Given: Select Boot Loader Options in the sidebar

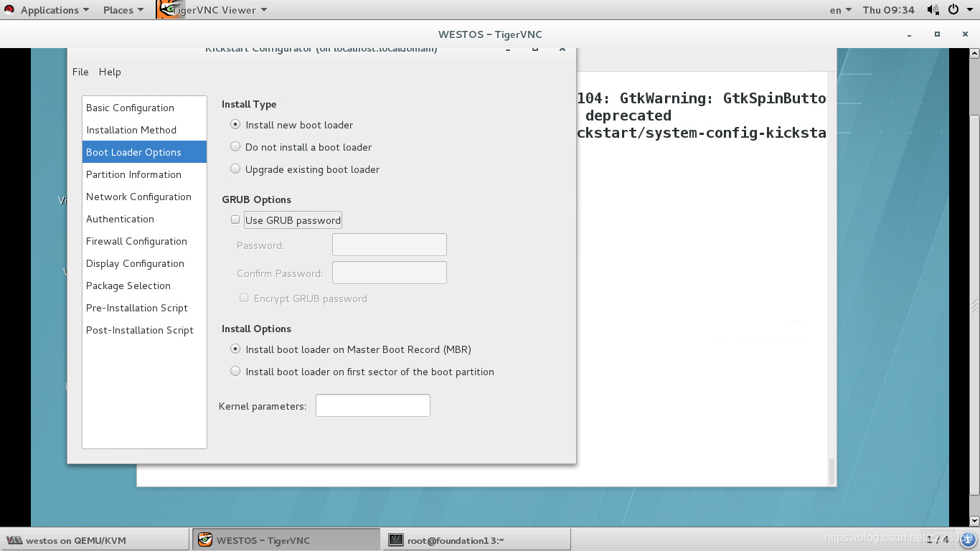Looking at the screenshot, I should pyautogui.click(x=144, y=152).
